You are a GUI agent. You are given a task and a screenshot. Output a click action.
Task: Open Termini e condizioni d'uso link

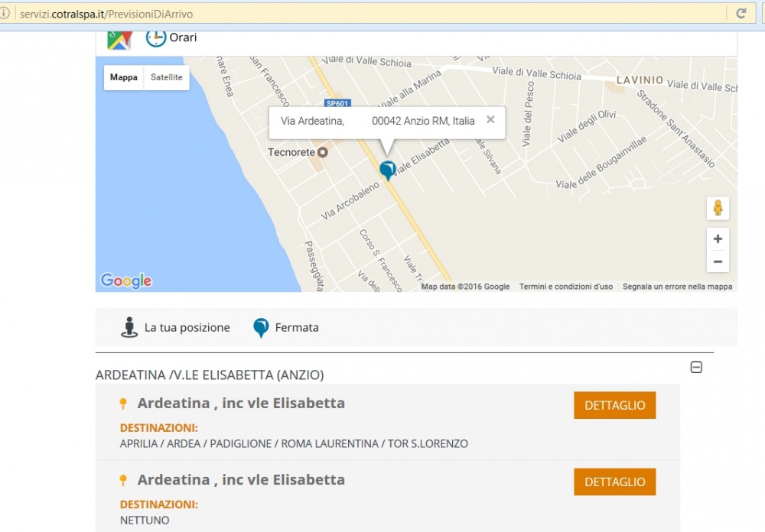click(x=566, y=287)
